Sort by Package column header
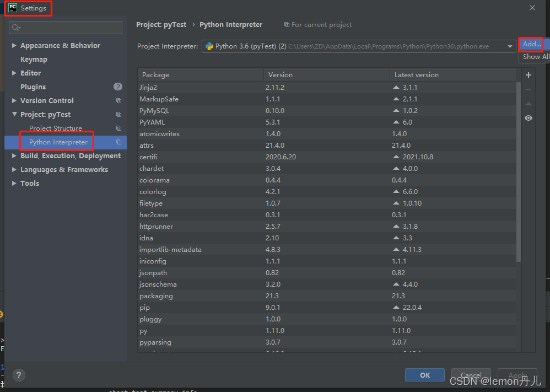This screenshot has height=392, width=550. [201, 75]
